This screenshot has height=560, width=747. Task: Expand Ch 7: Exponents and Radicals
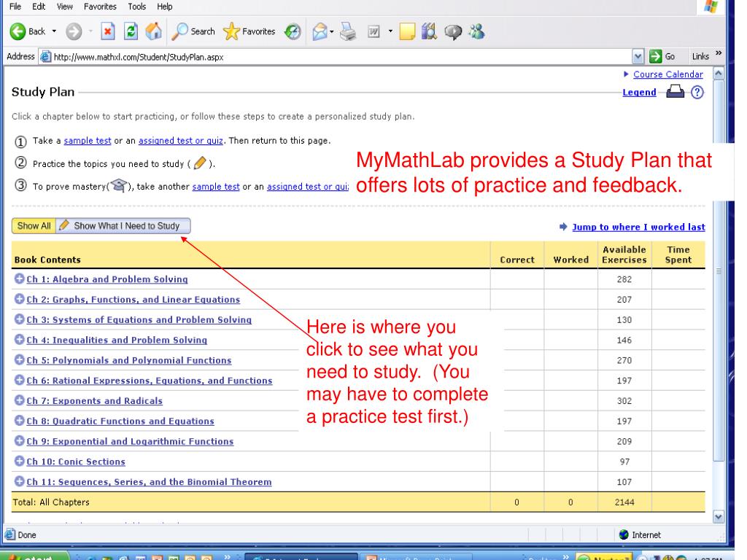(x=19, y=400)
